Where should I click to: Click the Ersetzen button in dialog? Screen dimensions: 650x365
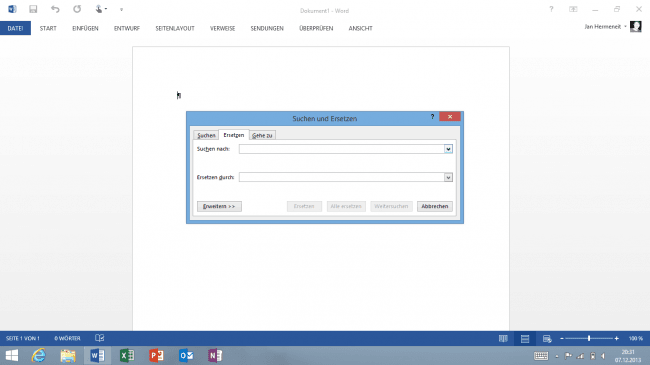(304, 206)
